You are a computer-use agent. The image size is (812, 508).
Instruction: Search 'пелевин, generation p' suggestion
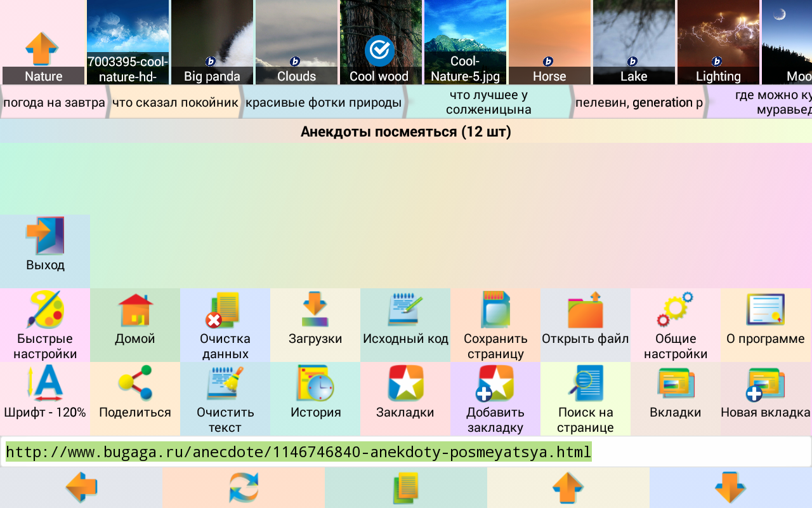coord(639,102)
